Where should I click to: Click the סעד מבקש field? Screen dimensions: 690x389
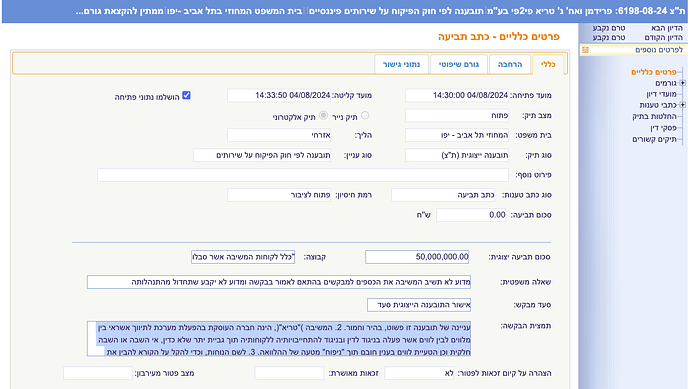tap(419, 305)
